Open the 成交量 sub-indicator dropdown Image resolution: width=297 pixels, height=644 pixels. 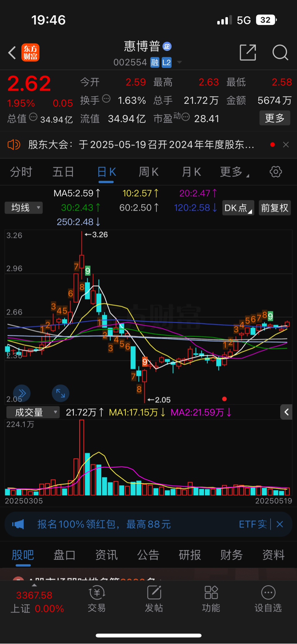tap(33, 412)
